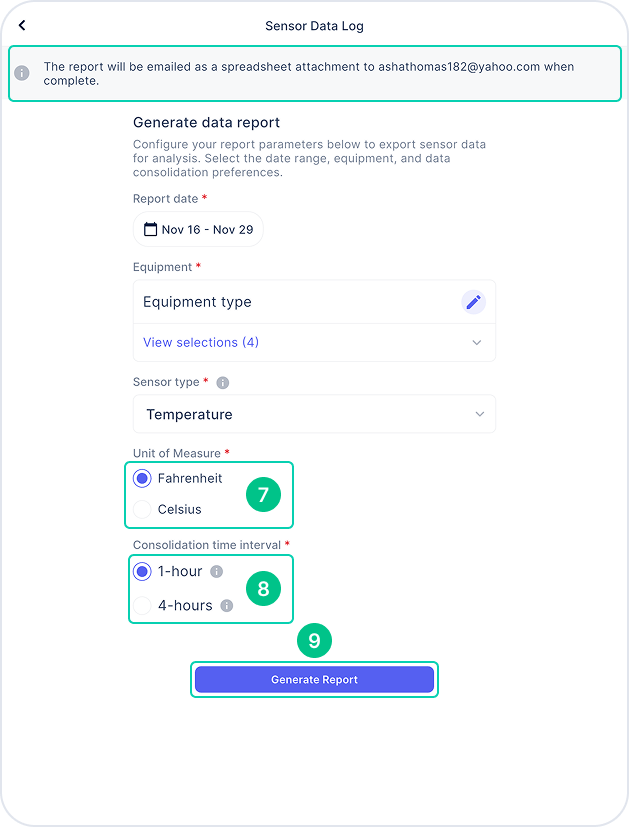The image size is (629, 827).
Task: Select Fahrenheit unit of measure
Action: coord(142,478)
